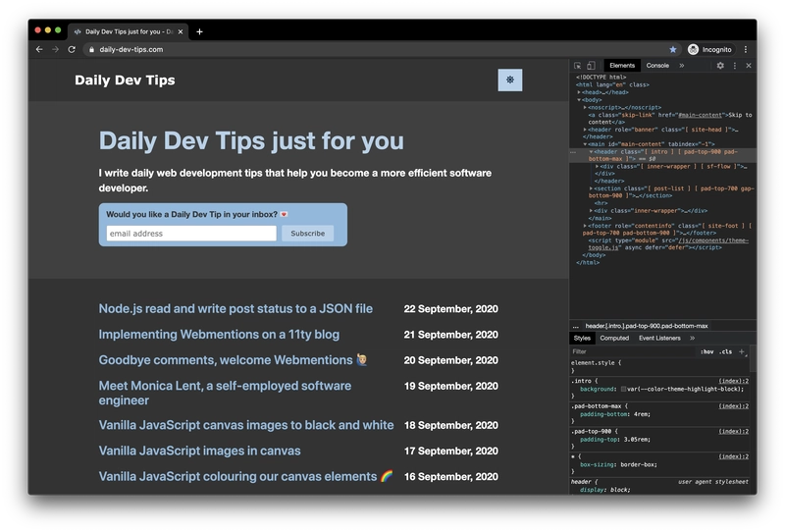Toggle the :hov element state panel
Image resolution: width=785 pixels, height=532 pixels.
(x=706, y=351)
